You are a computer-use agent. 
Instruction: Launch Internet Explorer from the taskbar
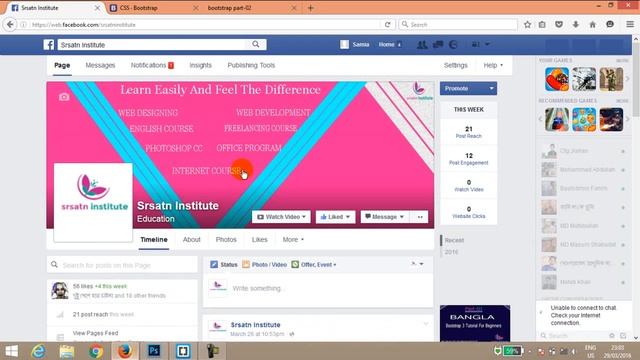(39, 351)
